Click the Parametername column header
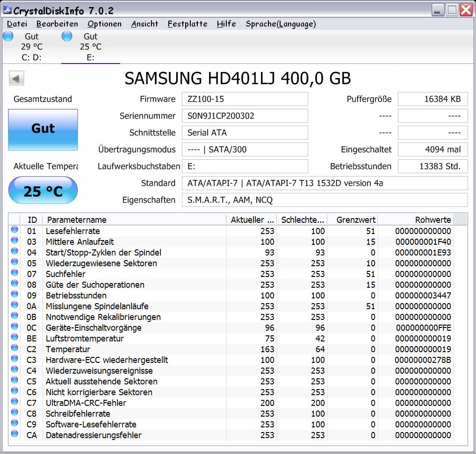The image size is (476, 454). pyautogui.click(x=135, y=220)
